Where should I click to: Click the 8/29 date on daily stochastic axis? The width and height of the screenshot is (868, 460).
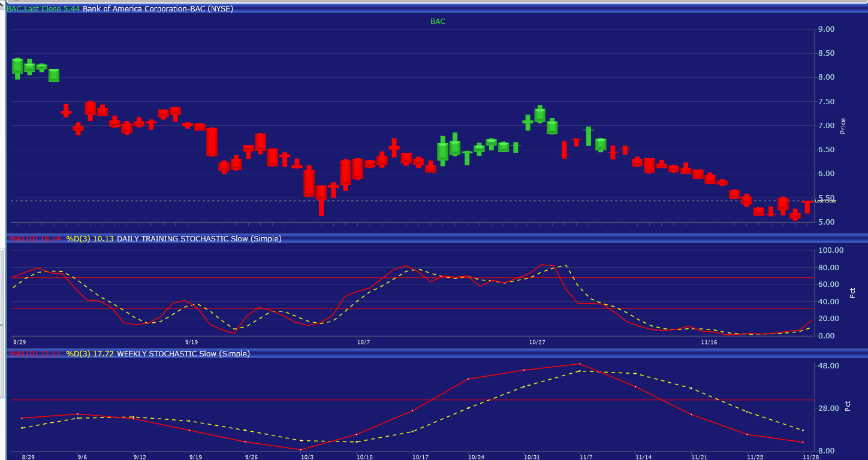tap(20, 342)
